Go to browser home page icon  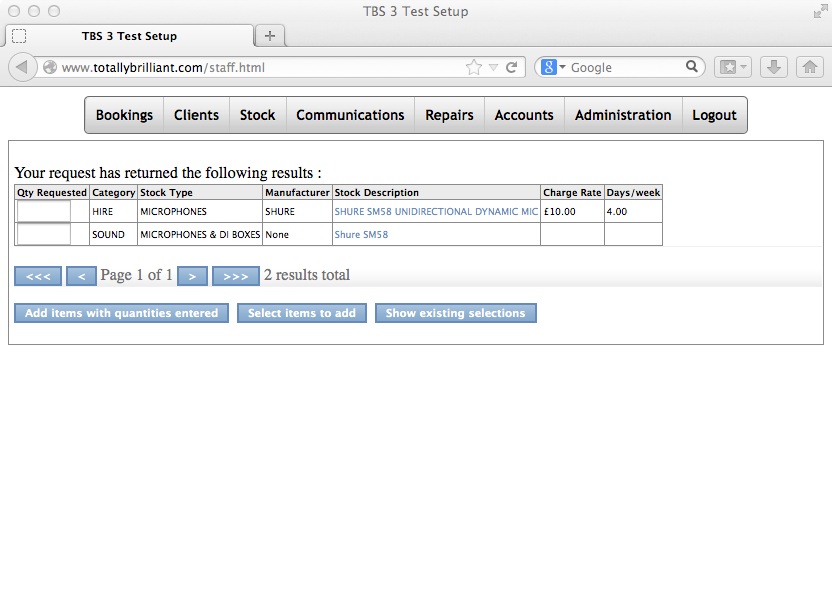pyautogui.click(x=809, y=67)
